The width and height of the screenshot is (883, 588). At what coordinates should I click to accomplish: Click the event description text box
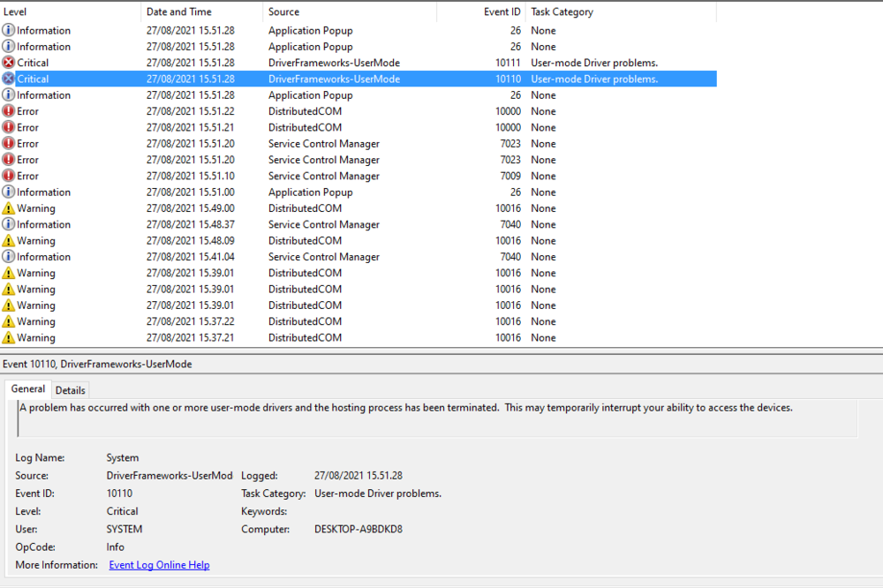(x=437, y=418)
